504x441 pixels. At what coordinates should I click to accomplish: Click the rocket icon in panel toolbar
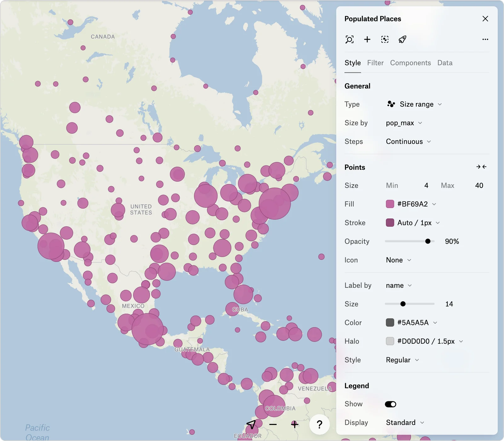click(x=402, y=39)
